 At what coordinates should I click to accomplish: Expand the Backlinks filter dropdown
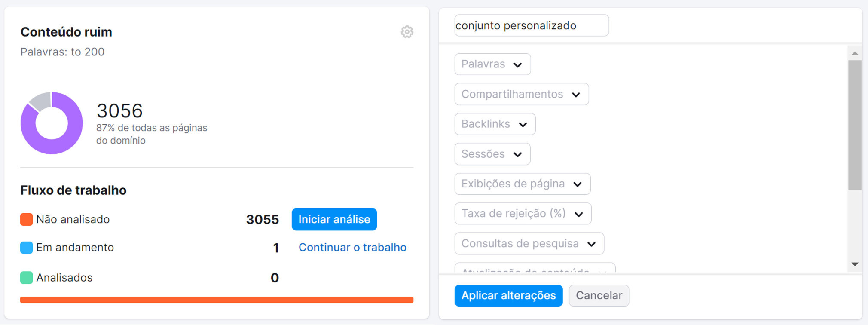[x=495, y=124]
